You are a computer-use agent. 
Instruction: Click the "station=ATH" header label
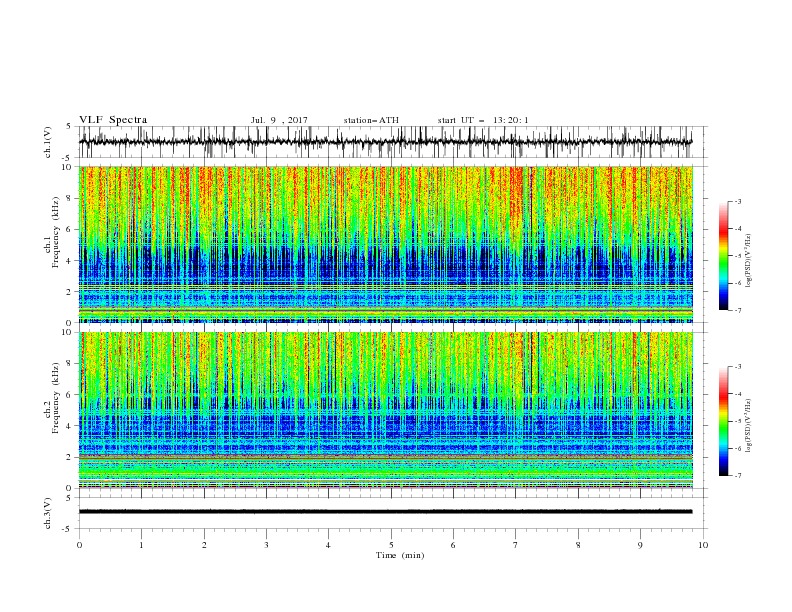pyautogui.click(x=371, y=120)
